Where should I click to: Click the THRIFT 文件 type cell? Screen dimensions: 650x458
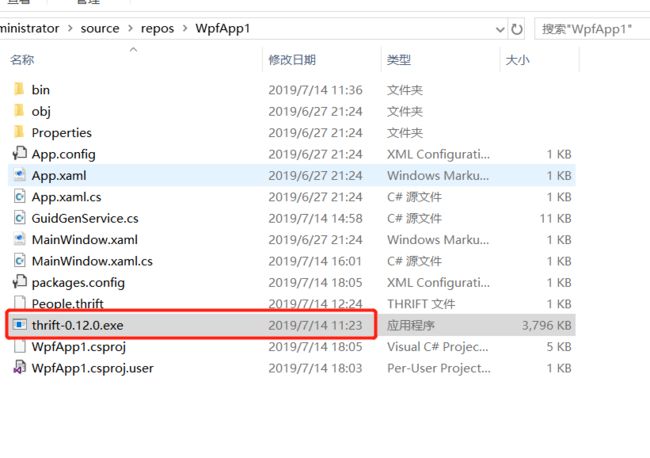pyautogui.click(x=421, y=304)
